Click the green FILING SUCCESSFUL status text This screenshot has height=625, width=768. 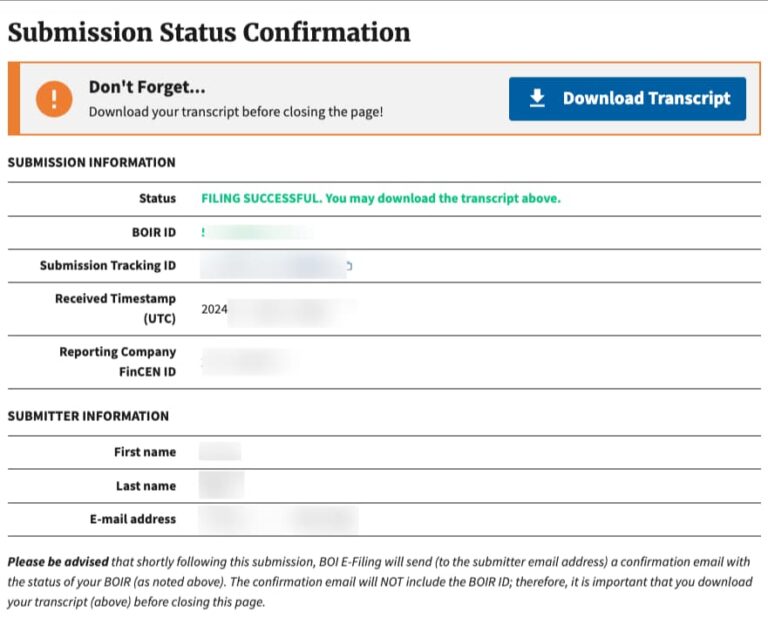(x=380, y=198)
